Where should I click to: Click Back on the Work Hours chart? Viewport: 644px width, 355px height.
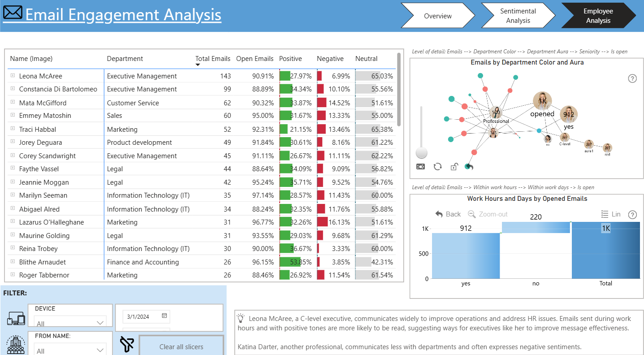[x=448, y=214]
